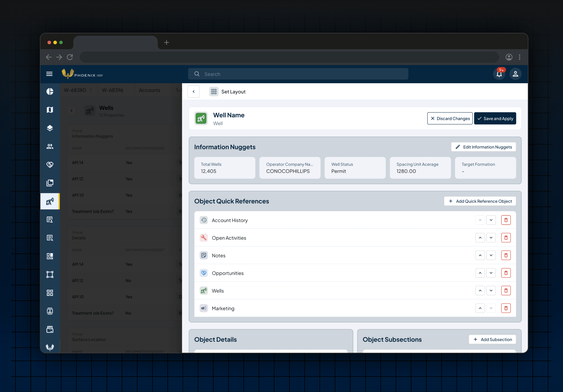Switch to the Accounts tab
563x392 pixels.
[x=150, y=90]
